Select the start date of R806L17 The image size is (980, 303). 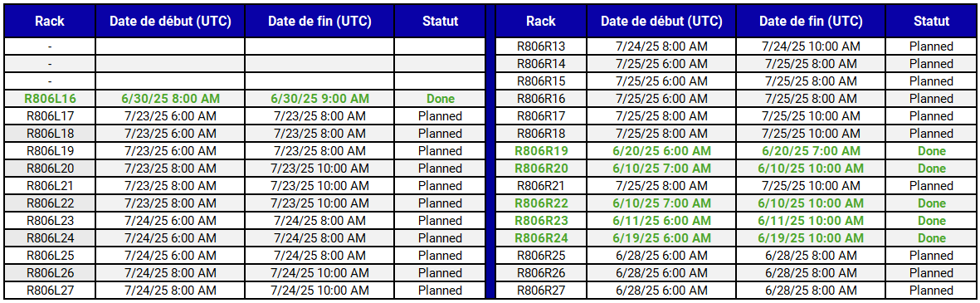point(170,116)
